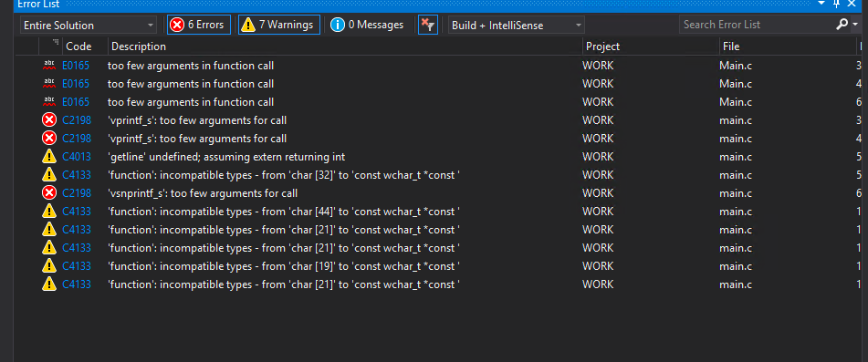
Task: Select the description mentioning 'char [44]'
Action: pos(284,212)
